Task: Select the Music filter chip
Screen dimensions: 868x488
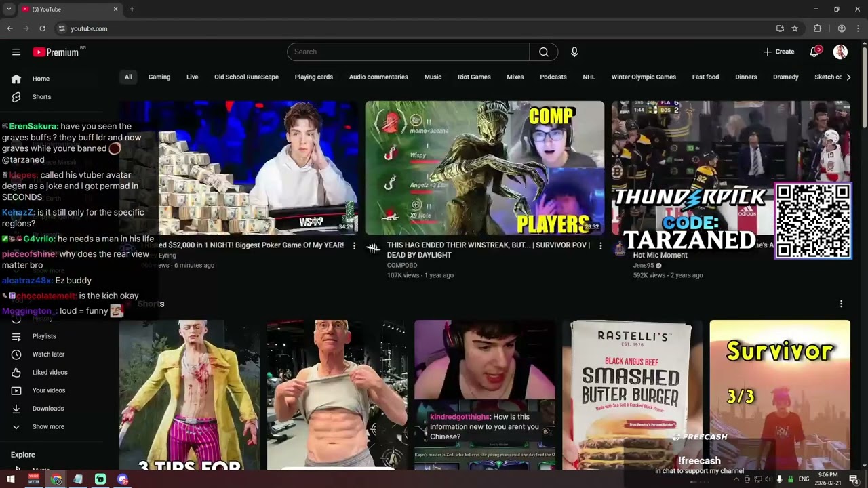Action: point(433,77)
